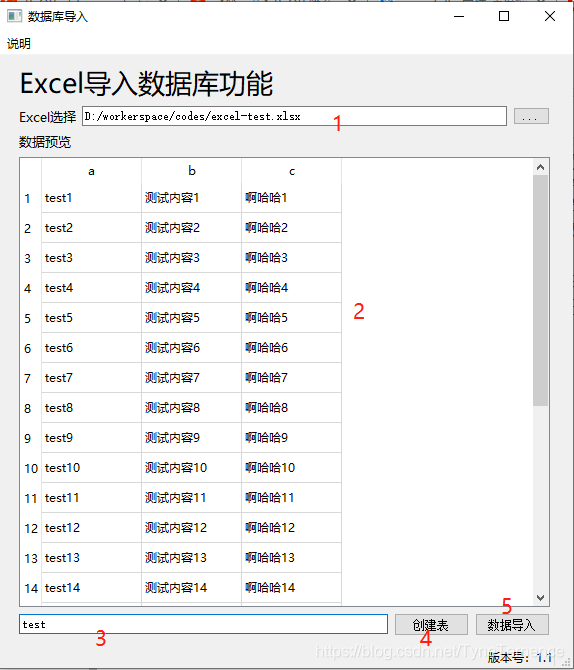Select cell '测试内容8'
Screen dimensions: 574x670
coord(191,408)
